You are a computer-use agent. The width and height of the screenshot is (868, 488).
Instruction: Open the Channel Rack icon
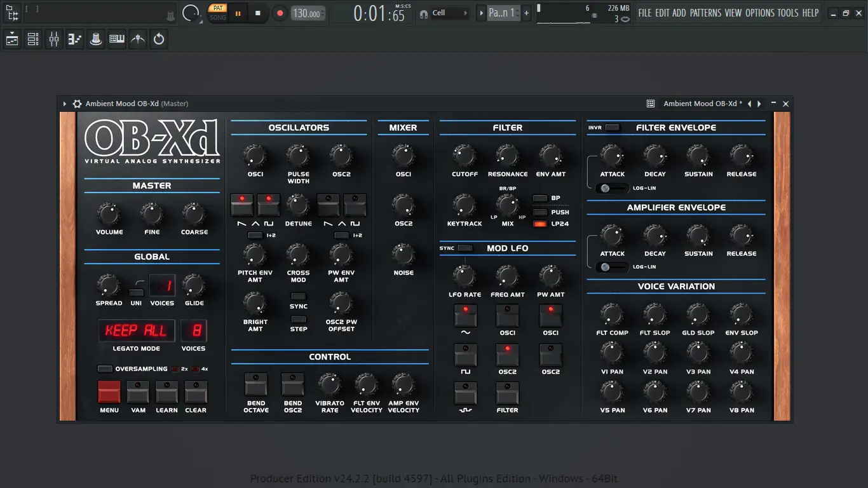[x=32, y=39]
